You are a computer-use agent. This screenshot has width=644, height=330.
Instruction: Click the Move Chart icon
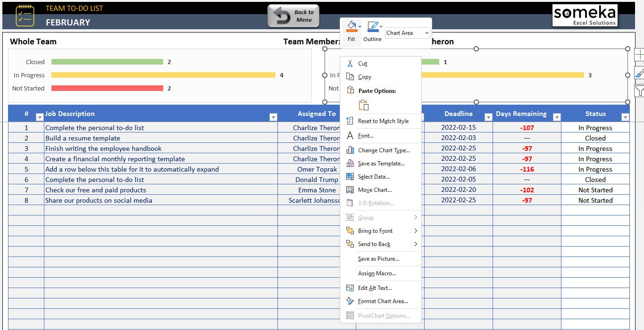point(350,190)
